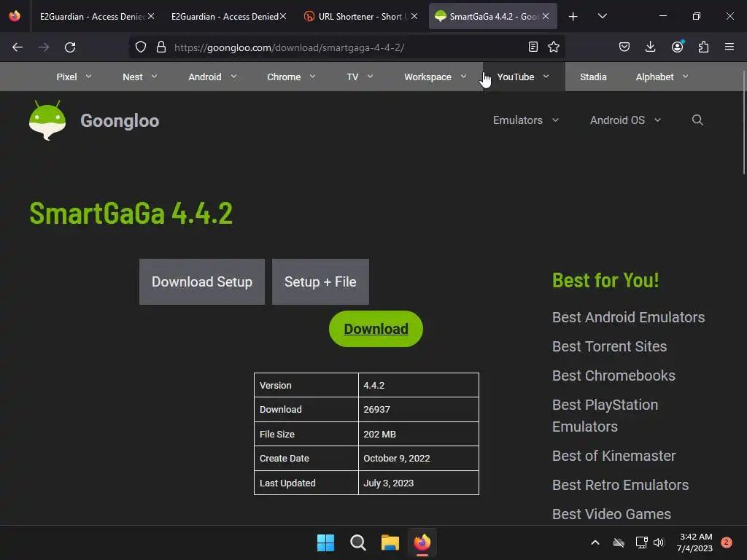Open Best Video Games link
Image resolution: width=747 pixels, height=560 pixels.
pos(611,514)
